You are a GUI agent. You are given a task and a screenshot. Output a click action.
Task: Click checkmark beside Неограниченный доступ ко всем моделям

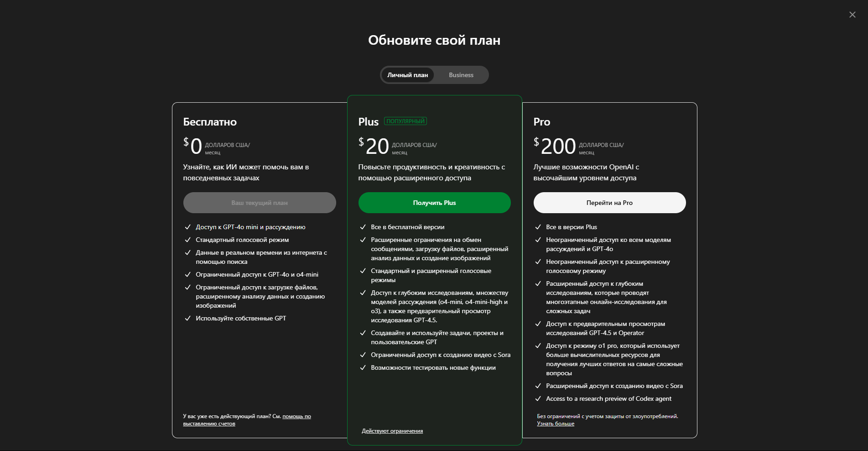[538, 240]
